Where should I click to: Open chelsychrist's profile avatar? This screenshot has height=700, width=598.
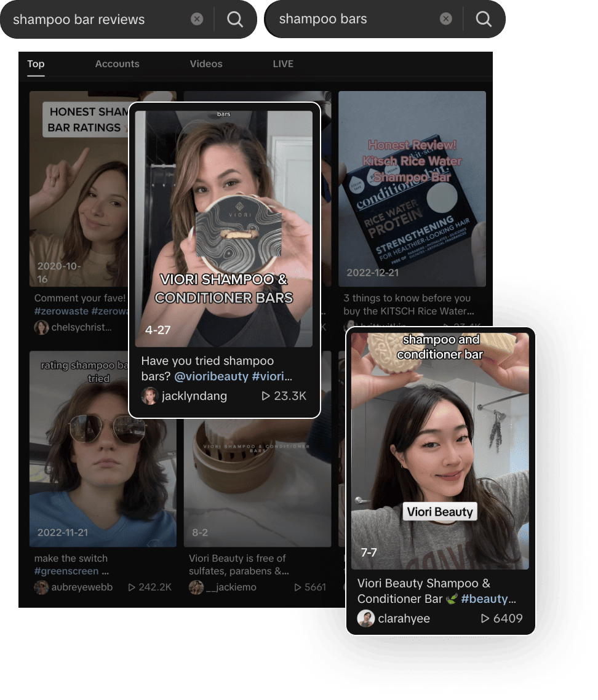[42, 327]
